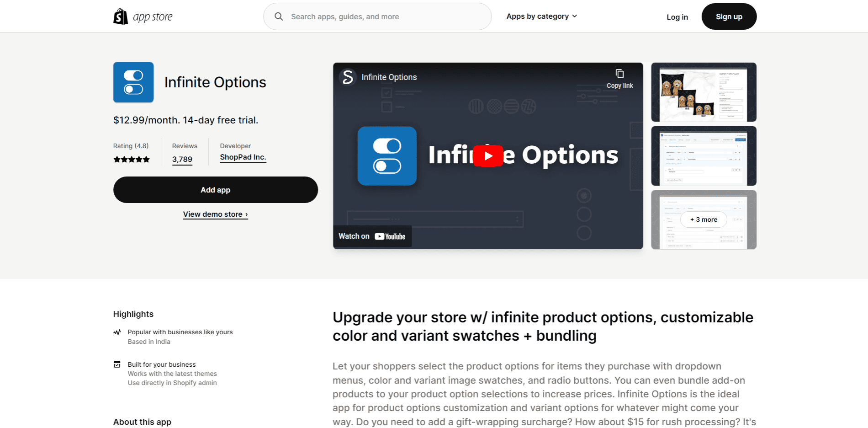The width and height of the screenshot is (868, 428).
Task: Click the ShopPad channel avatar in video
Action: pyautogui.click(x=348, y=77)
